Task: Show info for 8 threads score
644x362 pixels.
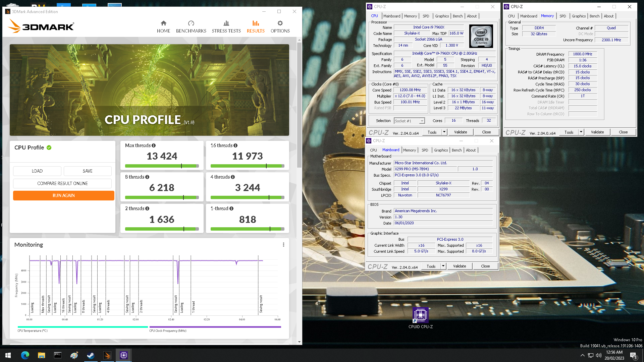Action: (x=147, y=177)
